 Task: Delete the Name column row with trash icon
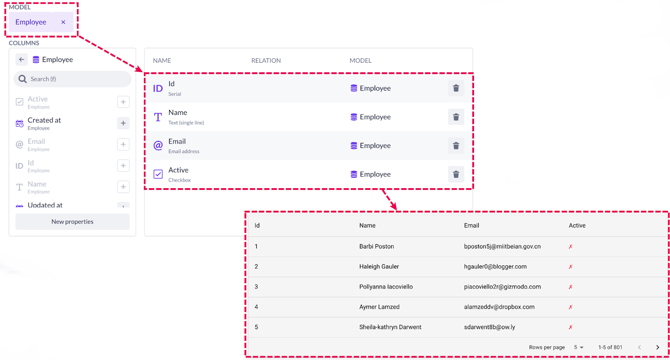coord(456,117)
